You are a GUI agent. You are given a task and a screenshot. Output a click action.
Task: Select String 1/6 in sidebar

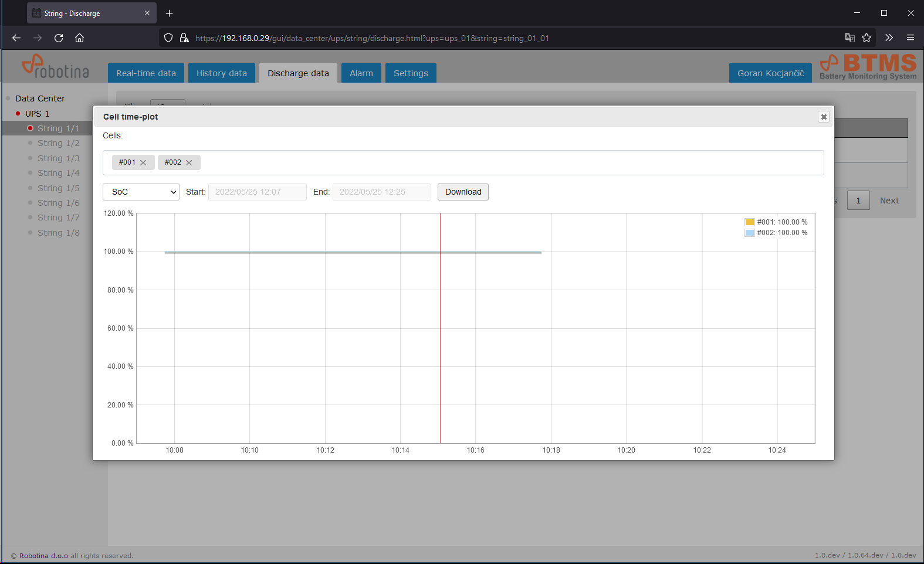click(58, 203)
